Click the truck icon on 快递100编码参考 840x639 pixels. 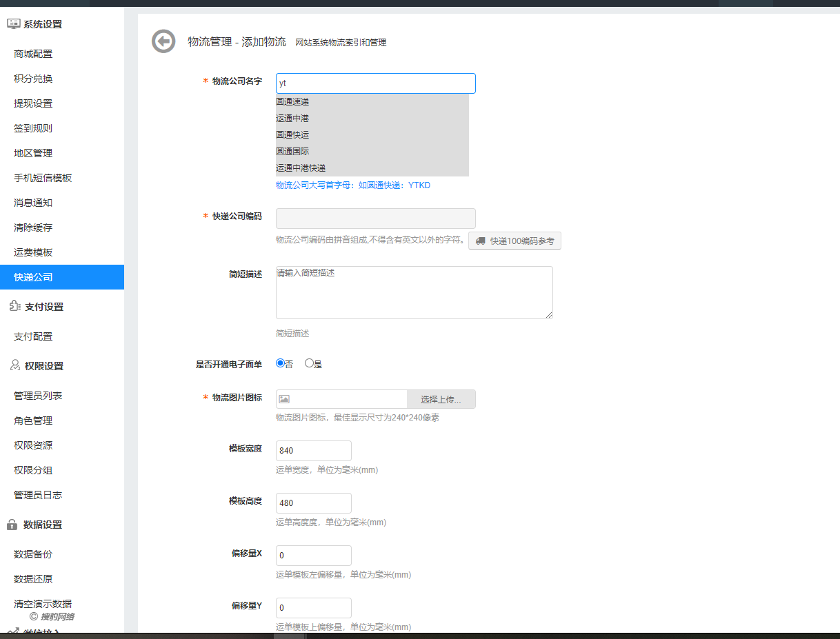(x=480, y=241)
